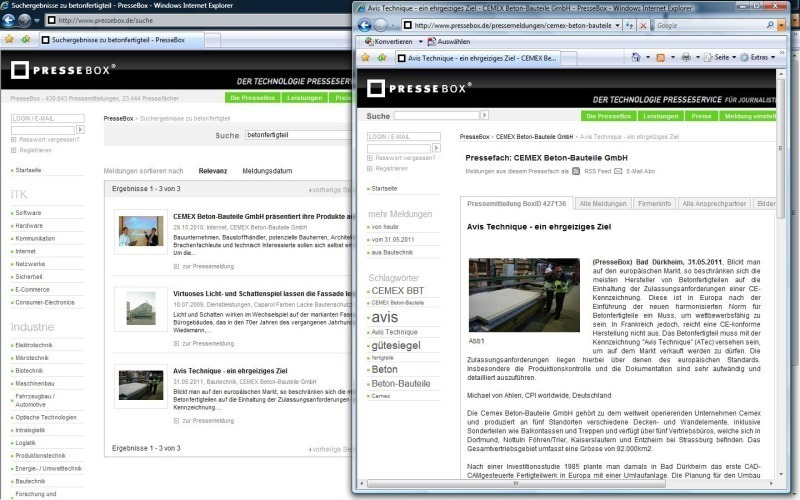Stop loading with the red X button

pos(643,25)
